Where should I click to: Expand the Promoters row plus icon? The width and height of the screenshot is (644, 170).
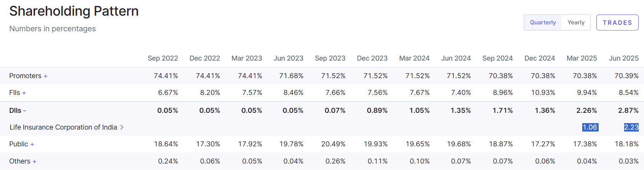tap(45, 76)
